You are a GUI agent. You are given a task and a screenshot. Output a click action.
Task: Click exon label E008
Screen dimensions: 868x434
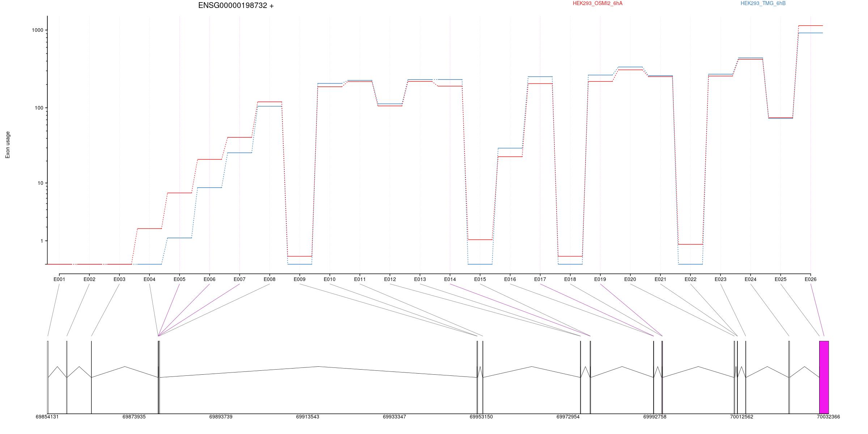[x=269, y=279]
